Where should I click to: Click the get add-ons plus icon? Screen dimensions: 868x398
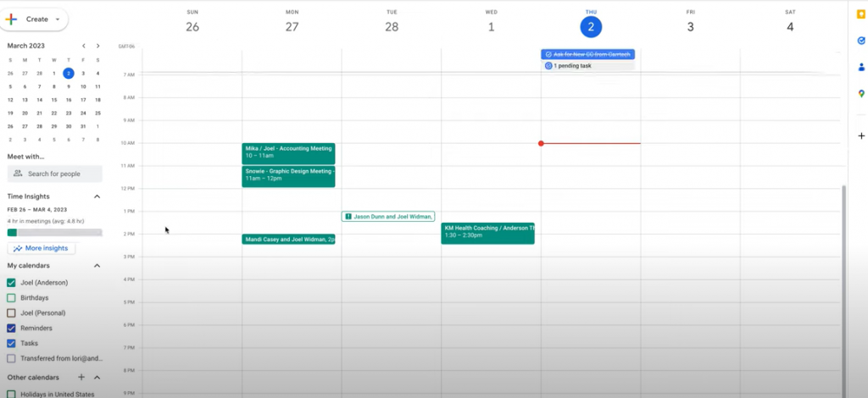point(860,135)
